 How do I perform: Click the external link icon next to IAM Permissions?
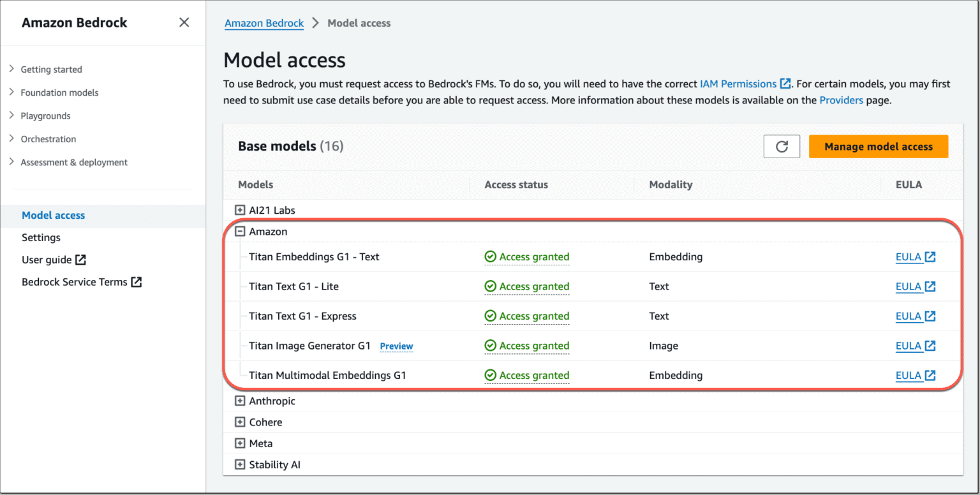[785, 83]
